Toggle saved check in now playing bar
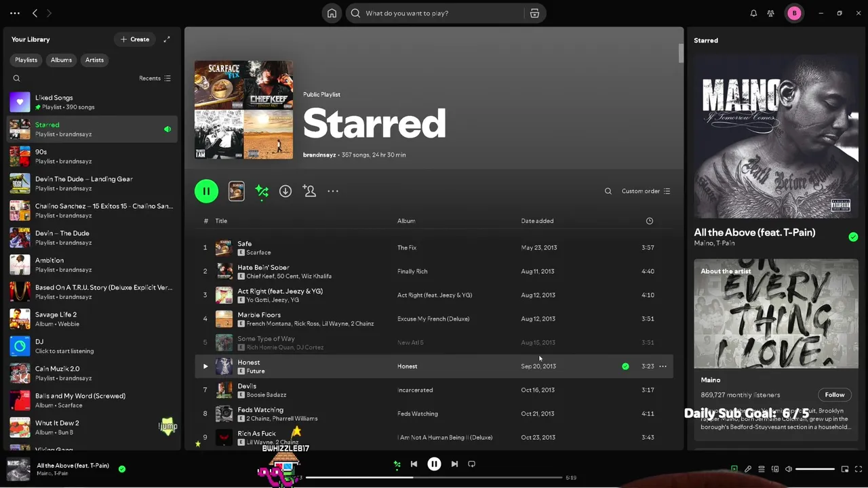Screen dimensions: 868x488 (x=122, y=468)
